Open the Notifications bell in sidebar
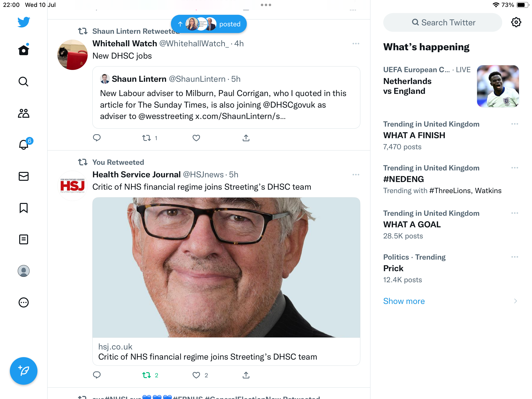 [24, 145]
